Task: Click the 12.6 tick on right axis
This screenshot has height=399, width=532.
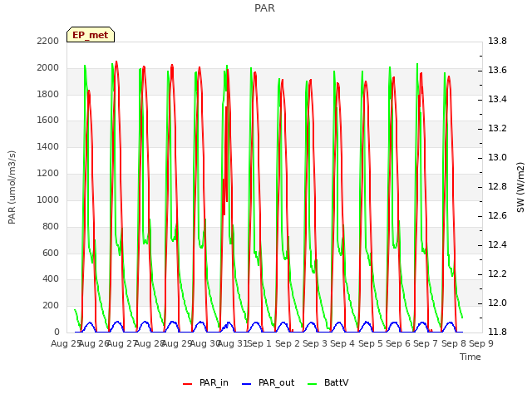Action: (x=497, y=216)
